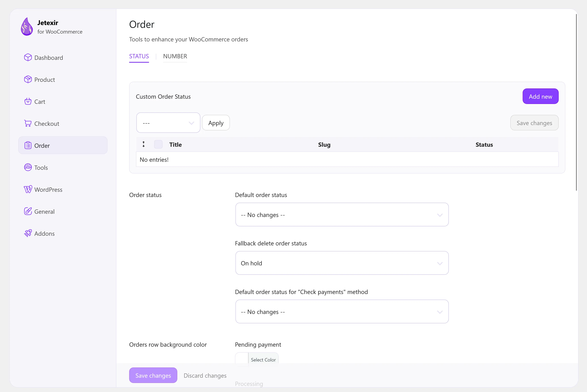Click the Slug column header

tap(324, 145)
